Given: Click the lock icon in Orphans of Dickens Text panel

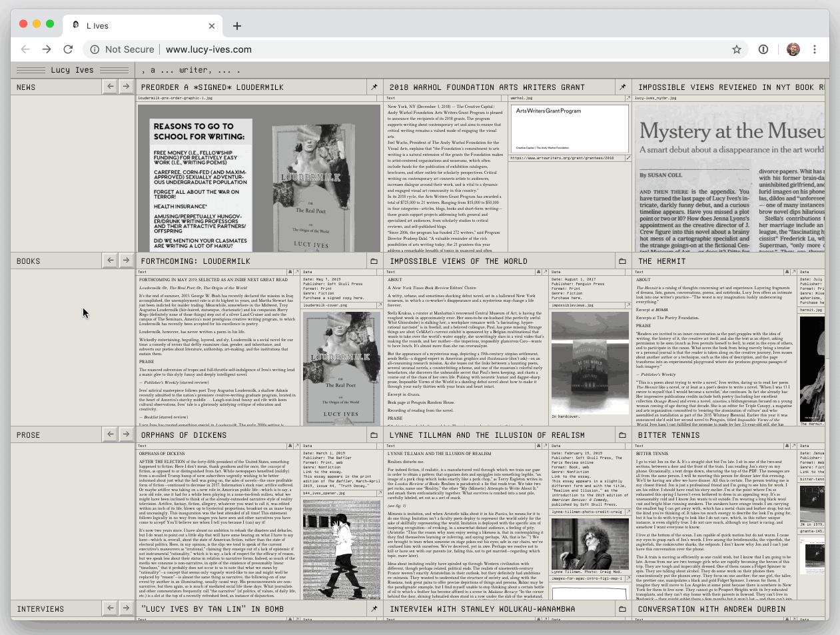Looking at the screenshot, I should (290, 446).
